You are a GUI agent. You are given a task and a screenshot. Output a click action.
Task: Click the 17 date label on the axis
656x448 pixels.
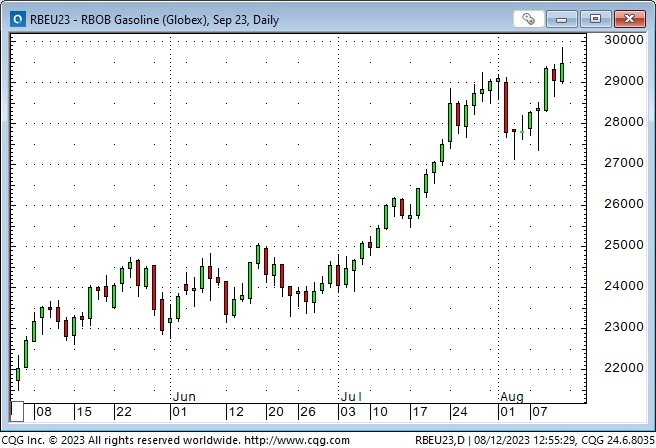420,412
